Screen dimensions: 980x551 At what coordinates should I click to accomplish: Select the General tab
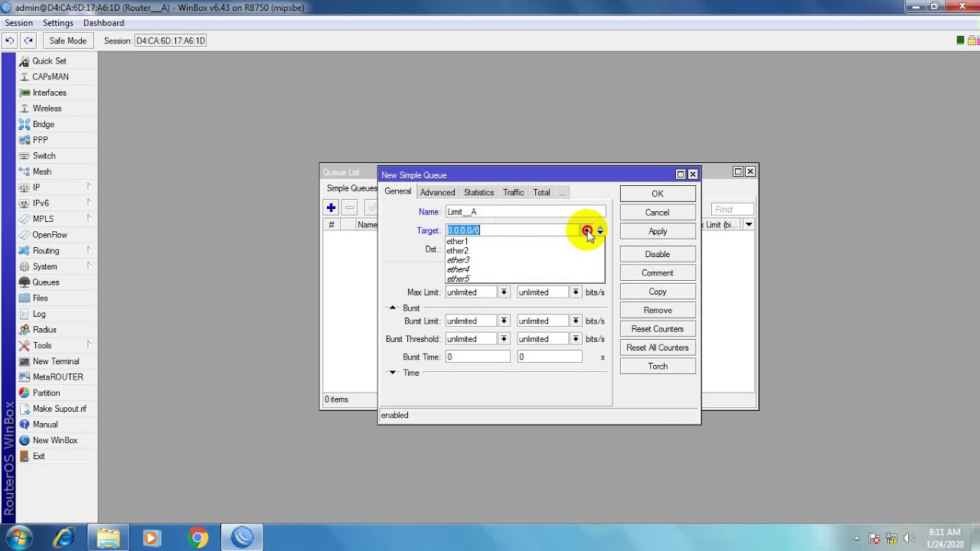397,191
